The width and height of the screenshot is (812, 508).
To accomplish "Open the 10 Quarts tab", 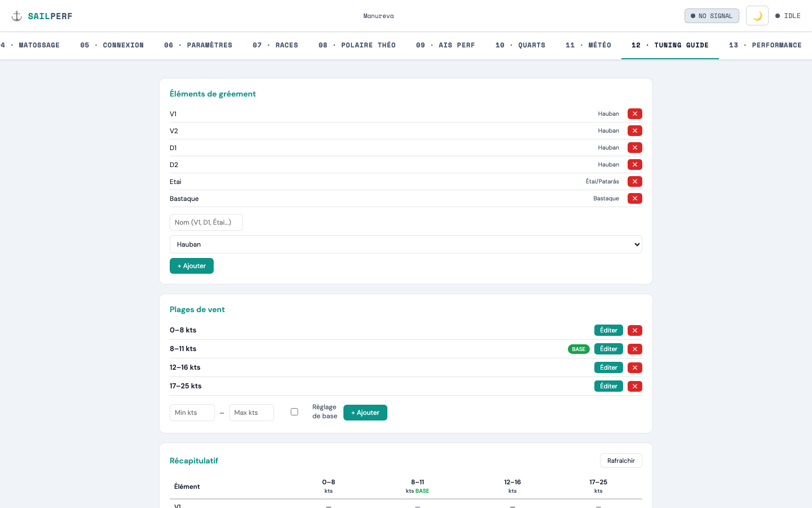I will point(520,45).
